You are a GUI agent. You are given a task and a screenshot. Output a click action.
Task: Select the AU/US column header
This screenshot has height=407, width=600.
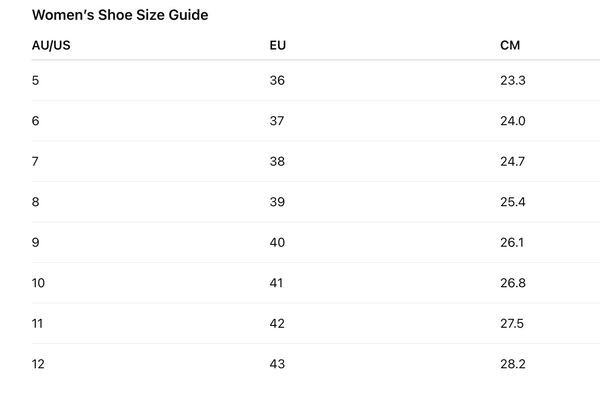tap(51, 45)
